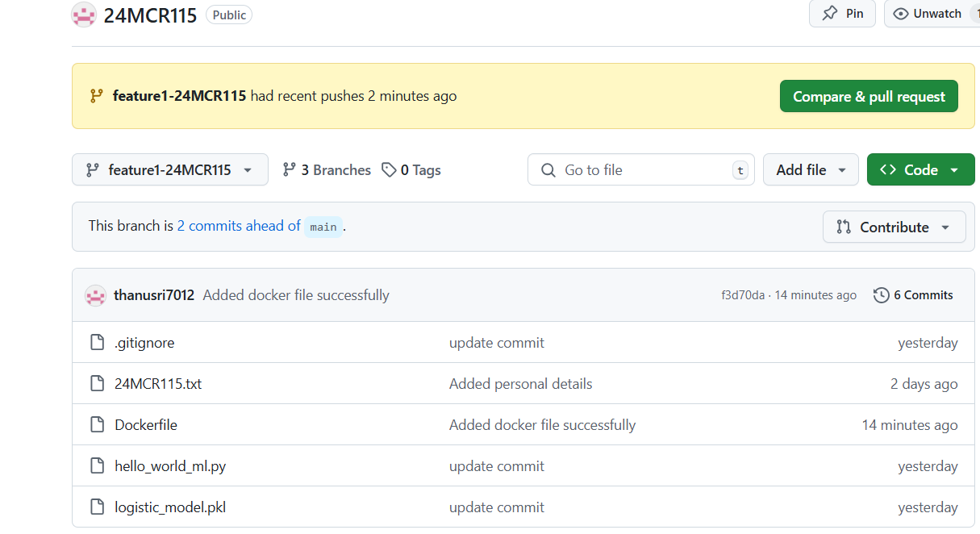
Task: Open the feature1-24MCR115 branch selector dropdown
Action: (170, 169)
